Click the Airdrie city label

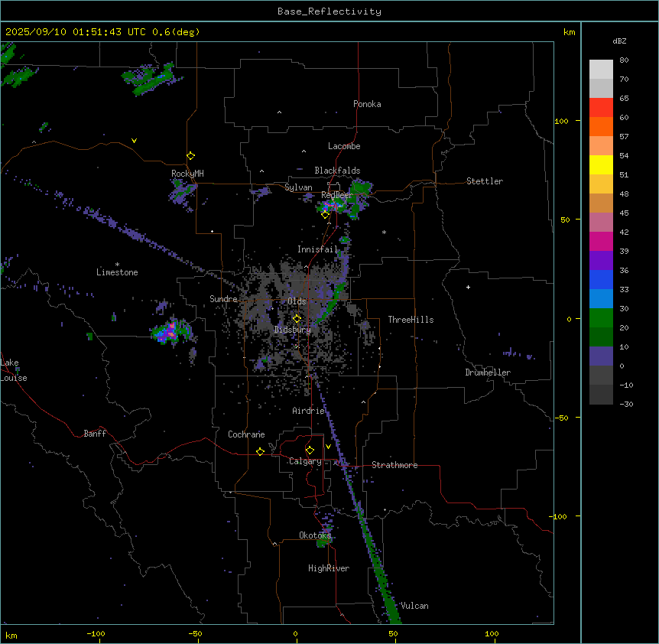(309, 411)
